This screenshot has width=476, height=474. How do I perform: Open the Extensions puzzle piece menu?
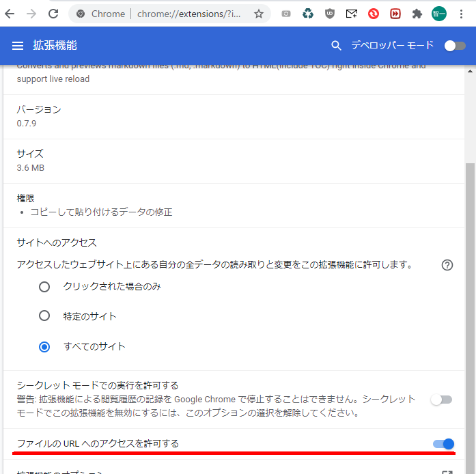pos(417,14)
